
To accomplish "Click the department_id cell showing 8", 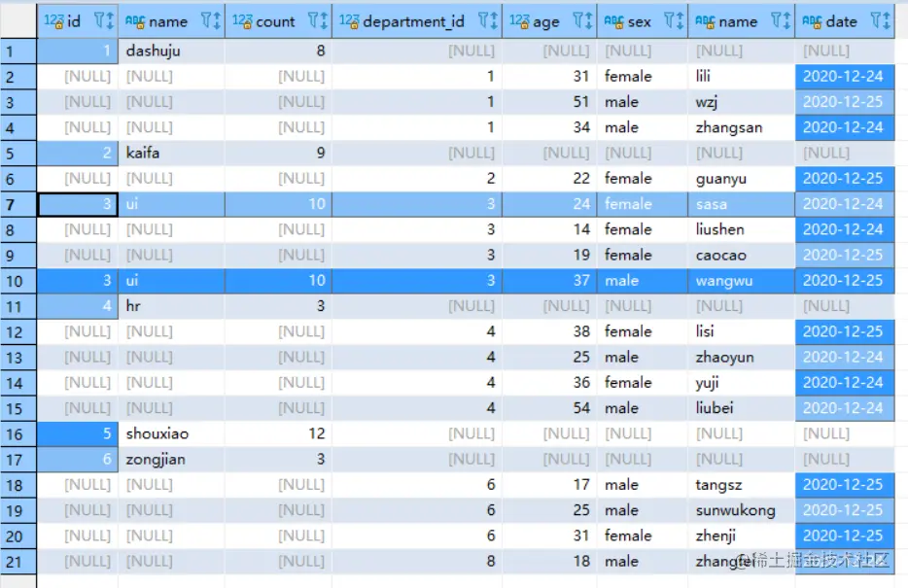I will pyautogui.click(x=417, y=562).
